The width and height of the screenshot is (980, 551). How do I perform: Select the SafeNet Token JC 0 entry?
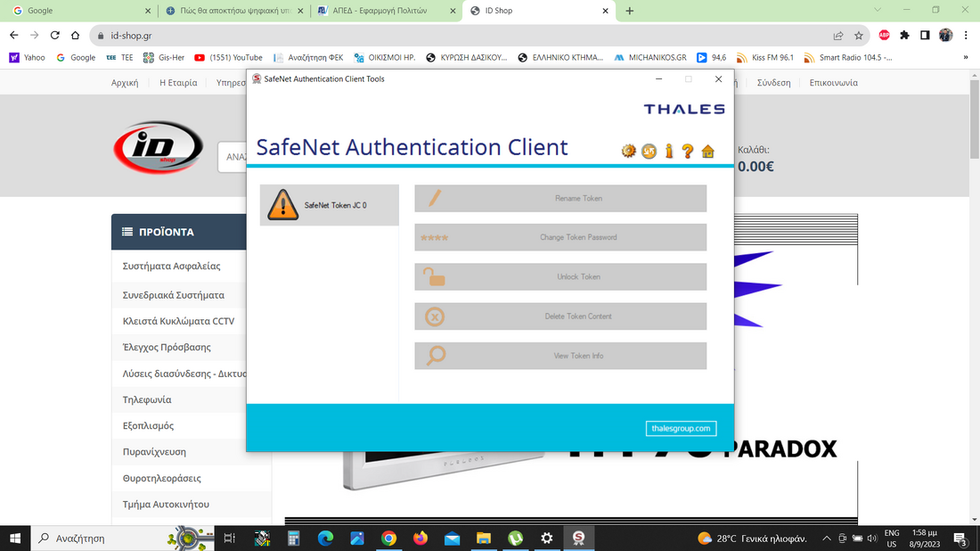[x=329, y=205]
